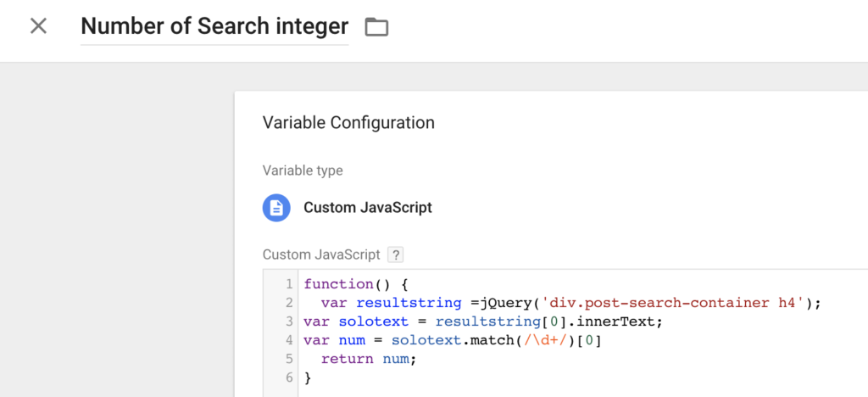Open the folder icon next to variable name
Viewport: 868px width, 397px height.
point(376,26)
